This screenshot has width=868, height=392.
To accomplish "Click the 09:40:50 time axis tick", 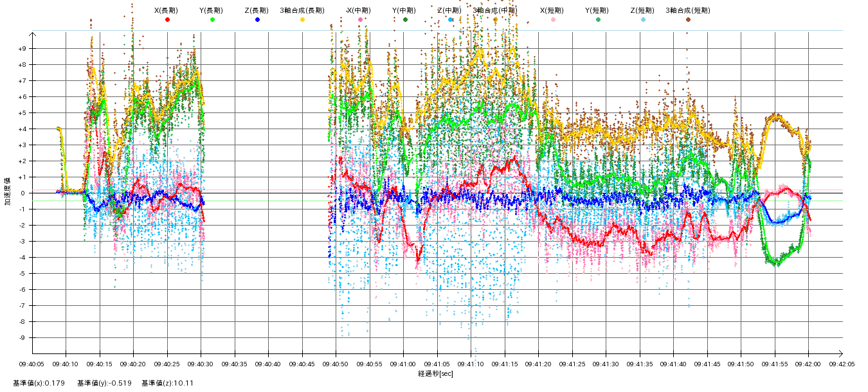I will point(336,364).
